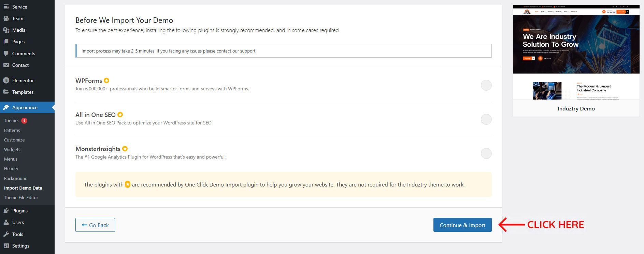644x254 pixels.
Task: Click the Pages icon in sidebar
Action: (6, 42)
